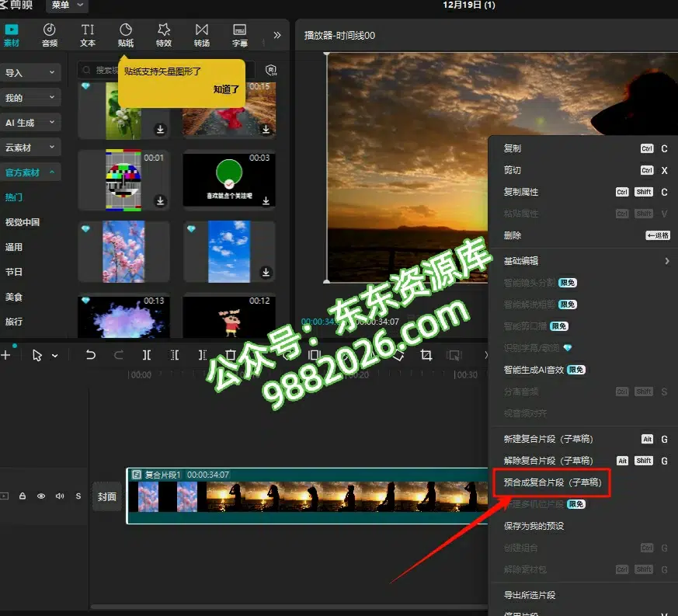Select 预合成复合片段 (子草稿) from context menu
The width and height of the screenshot is (678, 616).
(x=551, y=482)
